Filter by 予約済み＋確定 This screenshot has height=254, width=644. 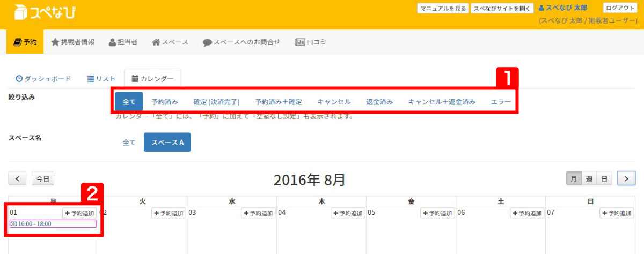click(x=279, y=102)
